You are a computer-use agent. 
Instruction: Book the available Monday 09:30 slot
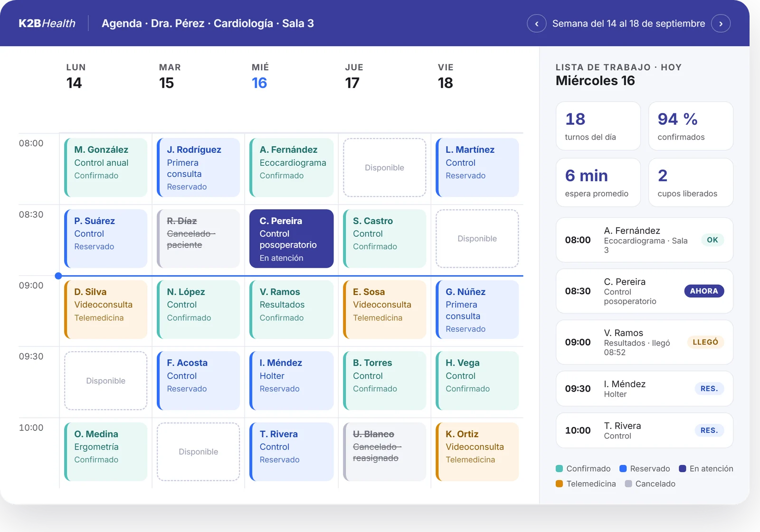tap(105, 381)
